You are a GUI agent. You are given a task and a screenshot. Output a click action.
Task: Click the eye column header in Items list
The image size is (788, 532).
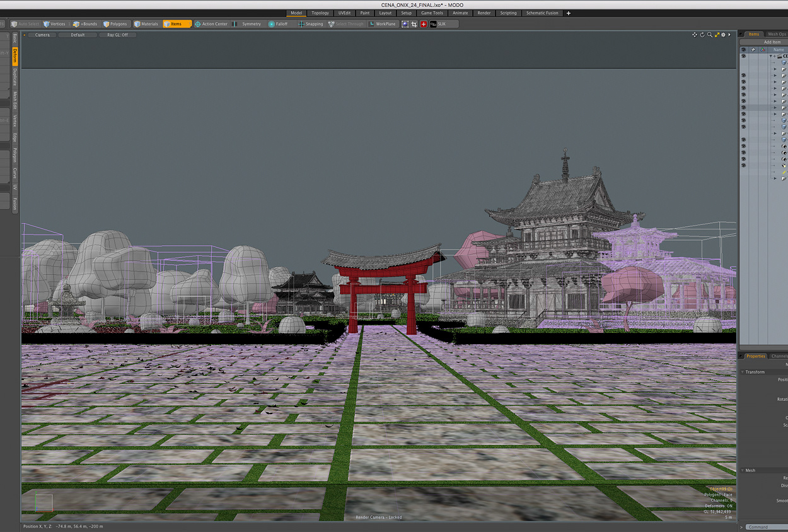tap(743, 49)
